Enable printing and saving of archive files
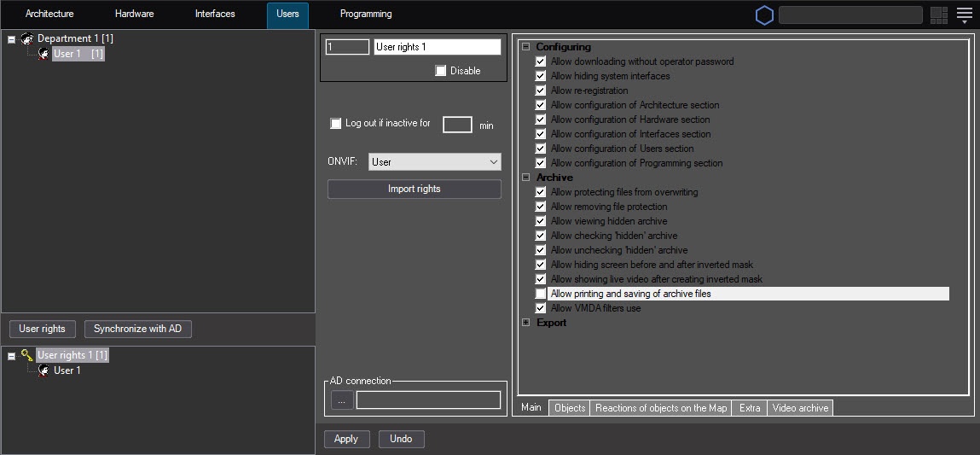 (541, 294)
